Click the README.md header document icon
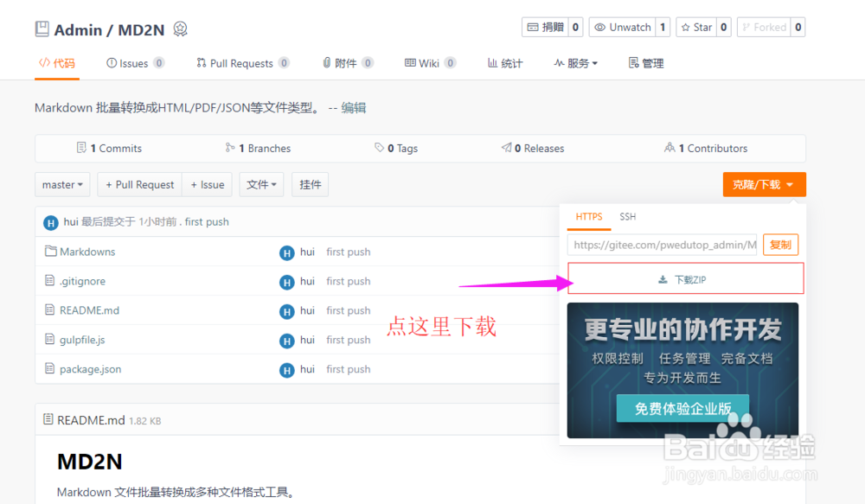Image resolution: width=865 pixels, height=504 pixels. 48,419
